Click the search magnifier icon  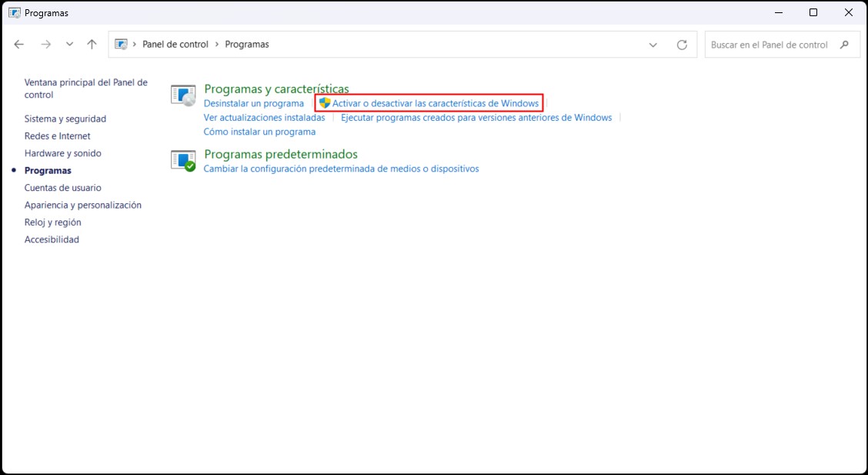844,45
